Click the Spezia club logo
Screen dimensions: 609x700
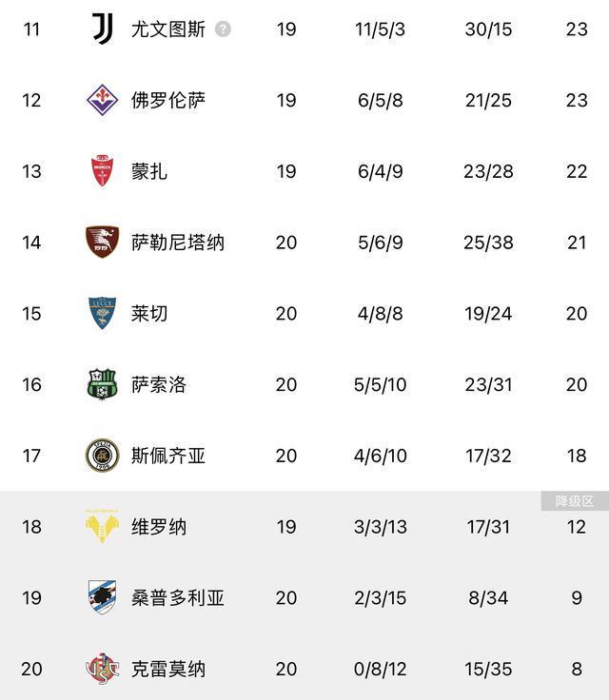tap(102, 456)
